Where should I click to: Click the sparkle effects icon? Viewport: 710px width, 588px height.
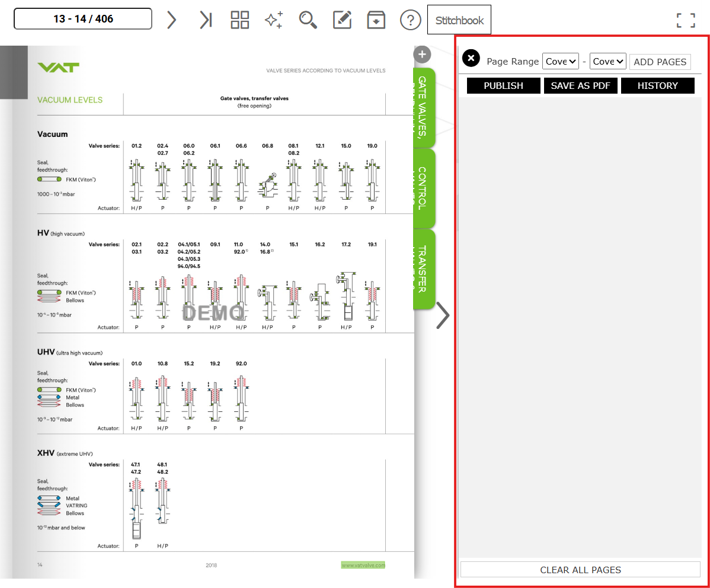tap(273, 20)
